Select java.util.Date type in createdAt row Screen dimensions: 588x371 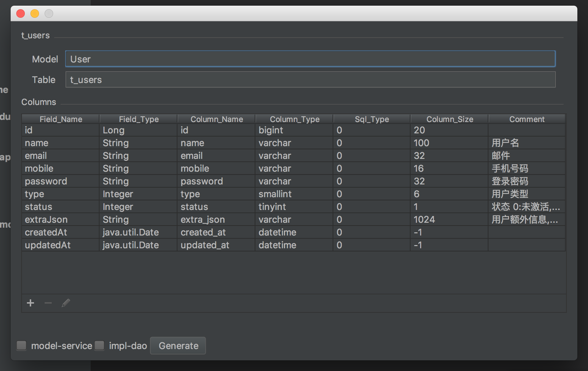pyautogui.click(x=138, y=232)
